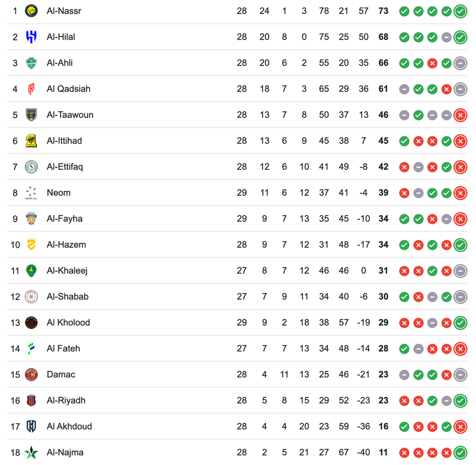
Task: Click Al-Riyadh's most recent circled win icon
Action: coord(460,400)
